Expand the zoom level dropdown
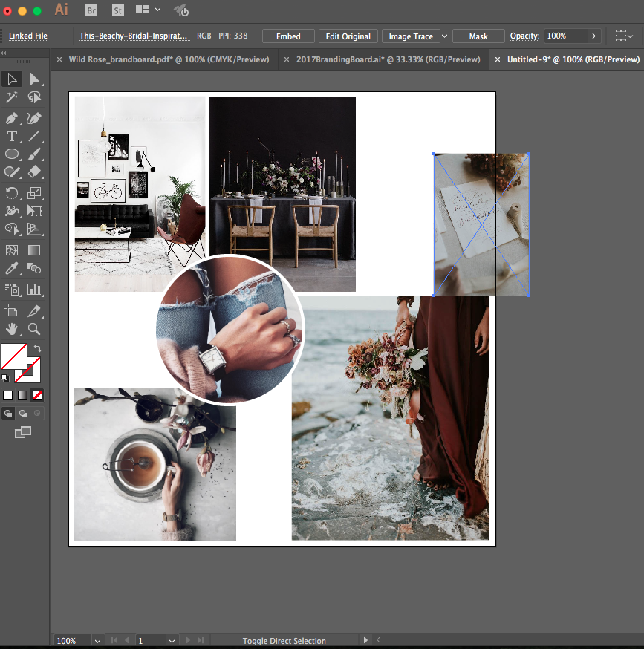644x649 pixels. (97, 640)
